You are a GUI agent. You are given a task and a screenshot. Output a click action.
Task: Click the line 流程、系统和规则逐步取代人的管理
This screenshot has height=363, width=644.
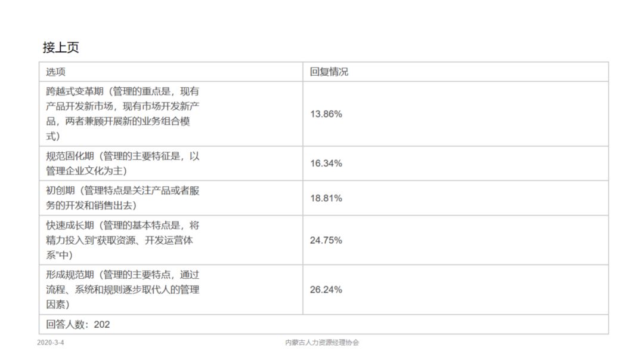(x=122, y=290)
